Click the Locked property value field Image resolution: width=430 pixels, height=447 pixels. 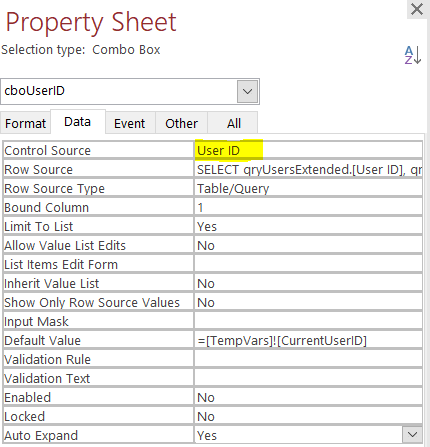tap(308, 416)
